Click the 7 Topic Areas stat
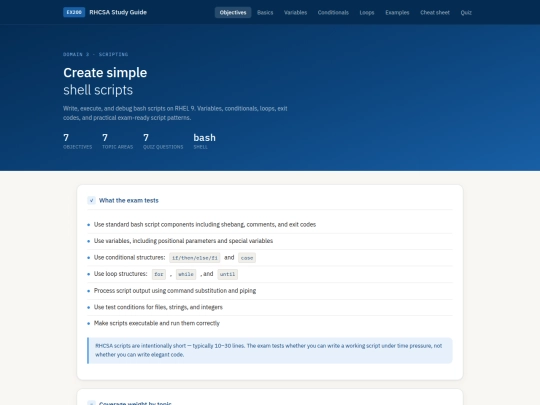The image size is (540, 405). point(117,141)
